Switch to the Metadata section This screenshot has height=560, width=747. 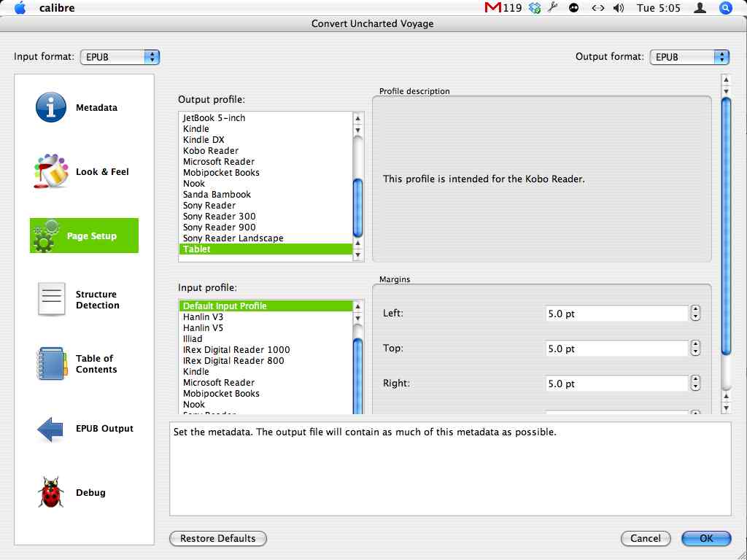click(96, 108)
